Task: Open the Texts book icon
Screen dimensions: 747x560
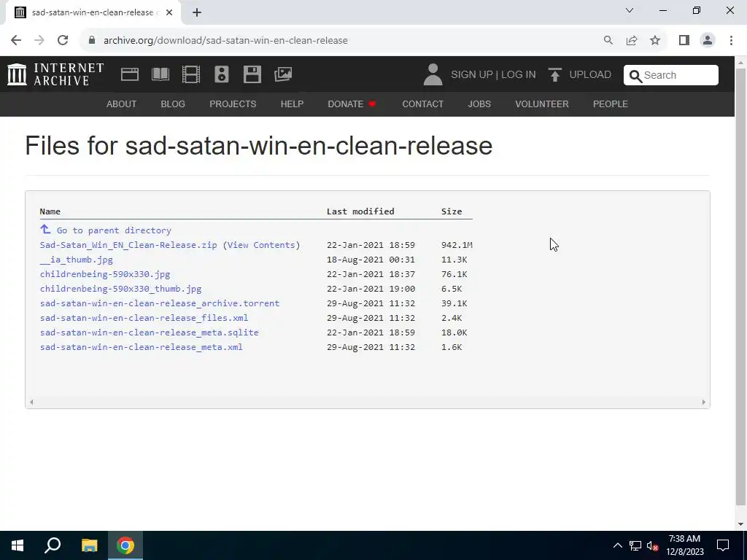Action: pyautogui.click(x=160, y=74)
